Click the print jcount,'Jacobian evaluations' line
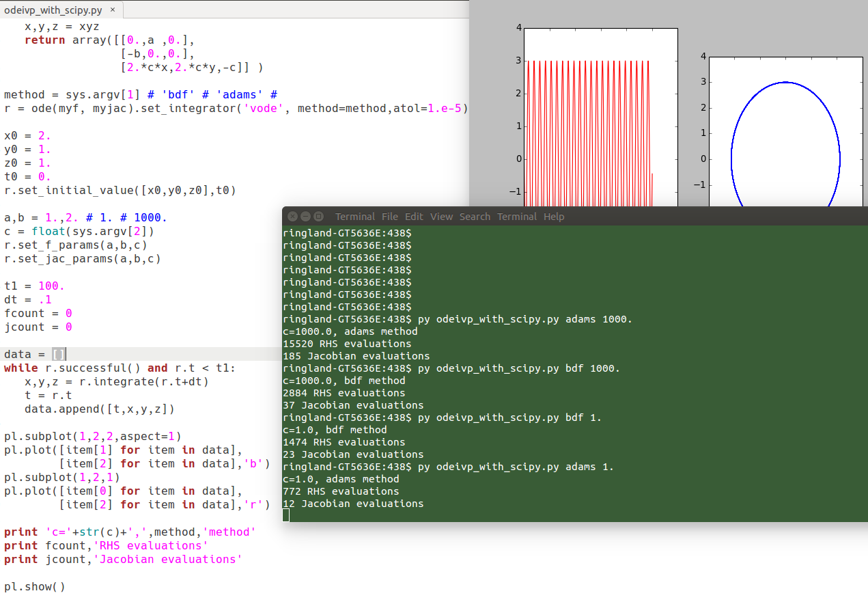868x602 pixels. click(123, 560)
